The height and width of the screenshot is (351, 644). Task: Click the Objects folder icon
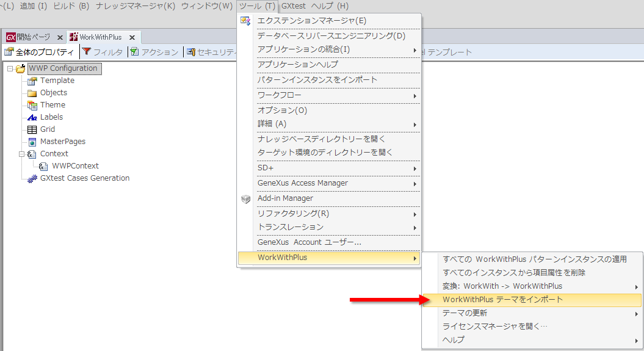point(32,93)
